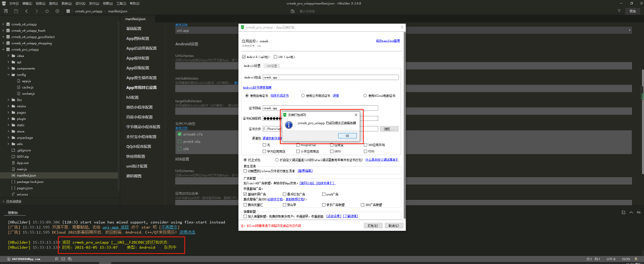Check the VIVO channel checkbox
Screen dimensions: 644x264
(365, 151)
